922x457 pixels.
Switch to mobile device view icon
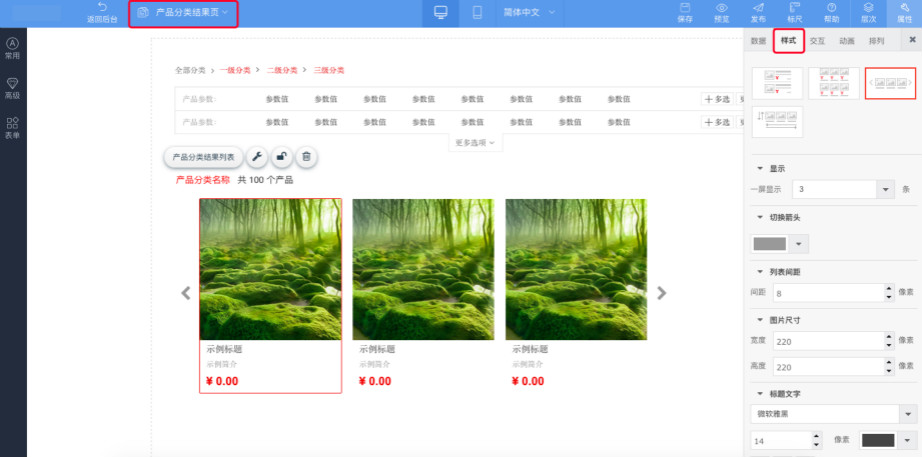477,13
